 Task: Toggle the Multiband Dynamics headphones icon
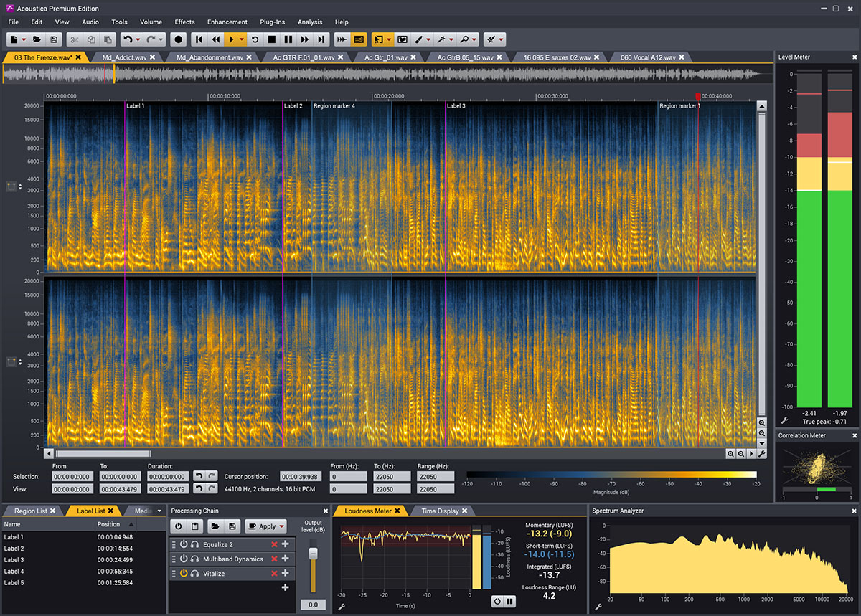[x=195, y=559]
